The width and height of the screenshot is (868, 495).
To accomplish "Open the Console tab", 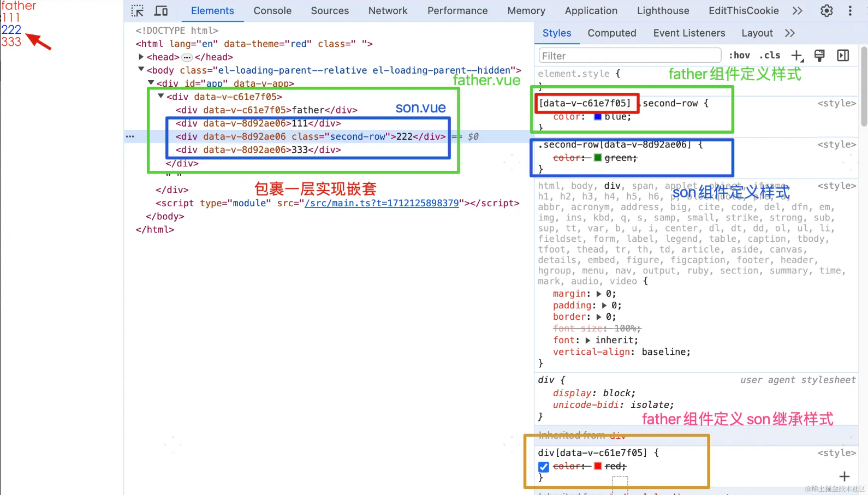I will click(x=272, y=11).
